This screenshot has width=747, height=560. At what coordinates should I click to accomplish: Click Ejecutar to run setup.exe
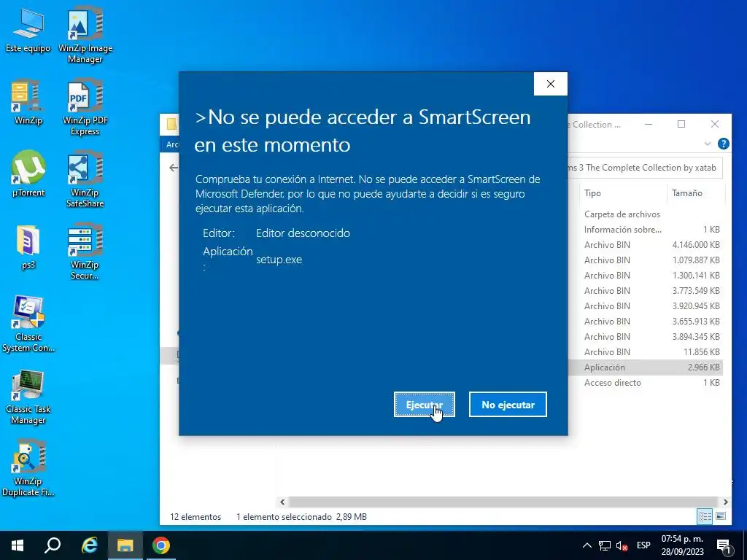pos(425,405)
